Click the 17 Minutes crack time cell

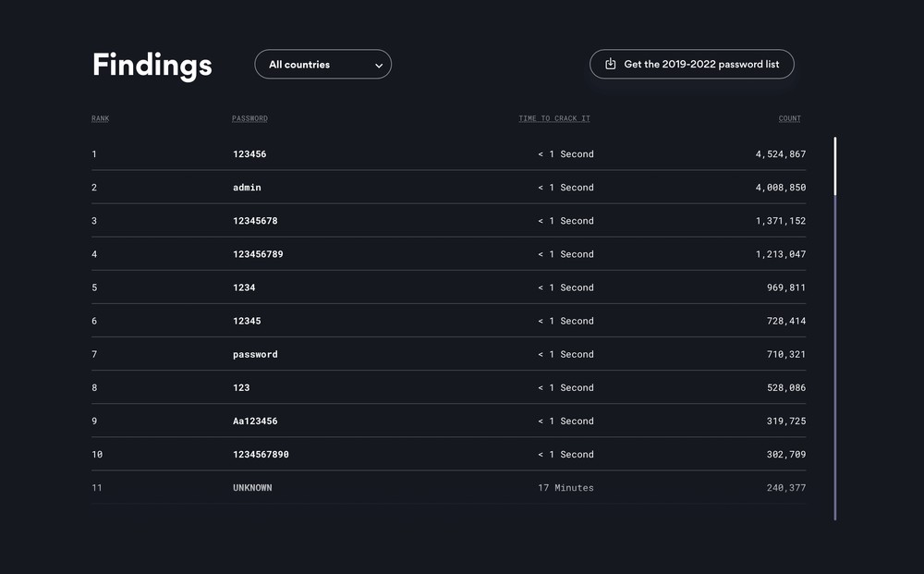pyautogui.click(x=565, y=487)
